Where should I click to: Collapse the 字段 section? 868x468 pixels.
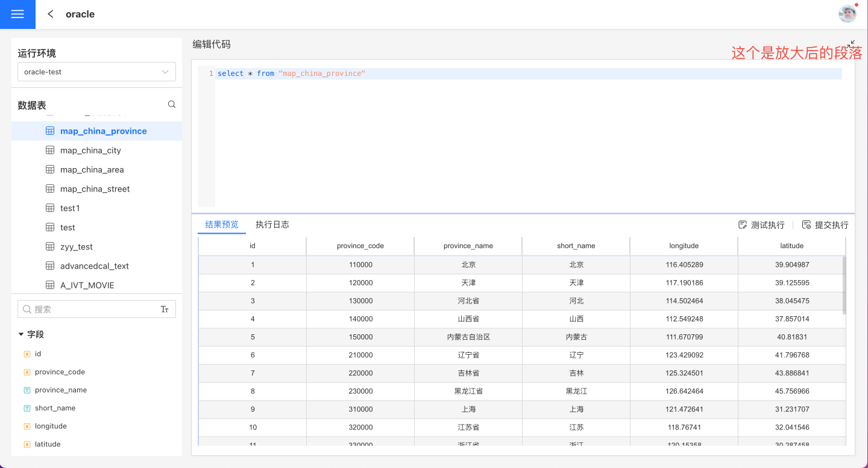pos(22,334)
